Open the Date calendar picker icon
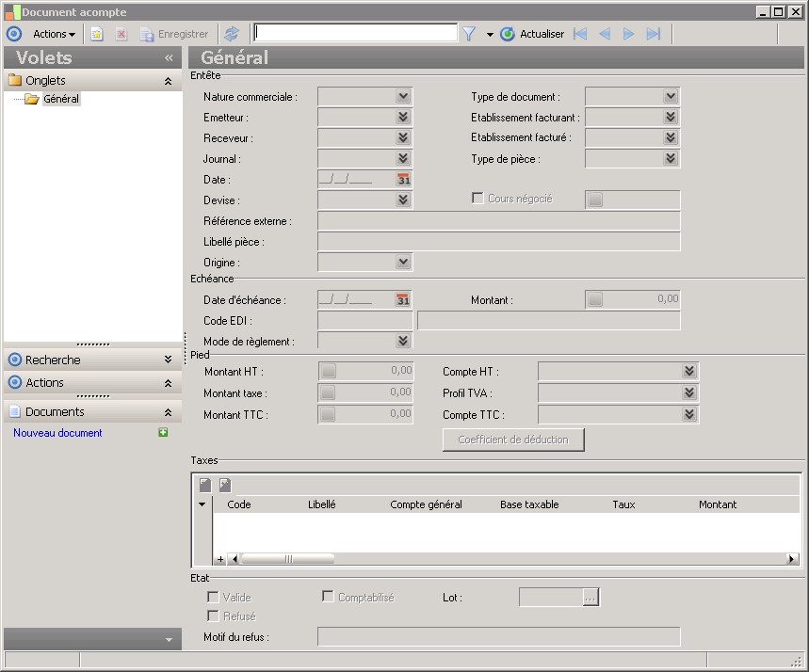Viewport: 809px width, 672px height. point(403,180)
